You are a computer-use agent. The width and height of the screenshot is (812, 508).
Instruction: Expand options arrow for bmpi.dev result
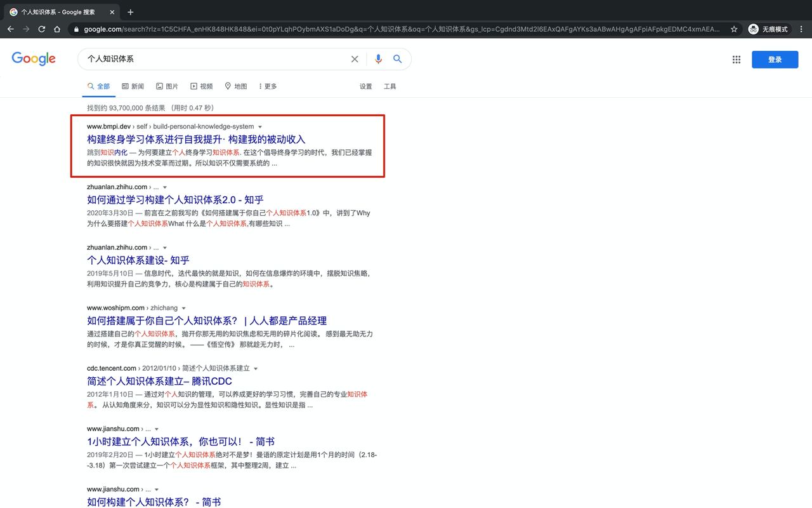point(260,127)
